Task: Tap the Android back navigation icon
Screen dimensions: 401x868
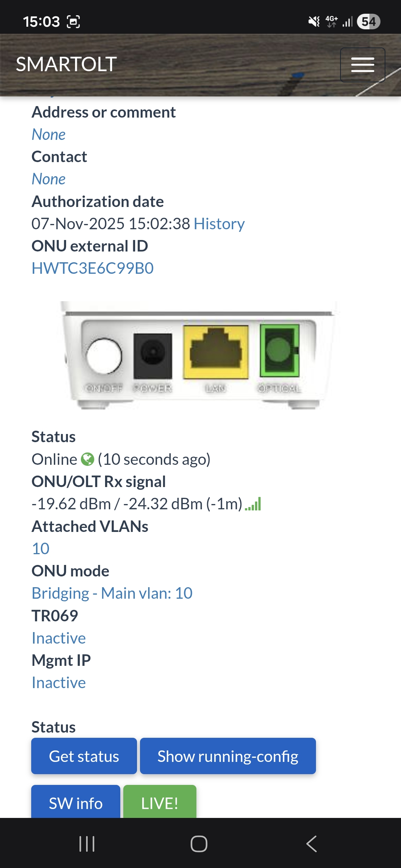Action: tap(312, 844)
